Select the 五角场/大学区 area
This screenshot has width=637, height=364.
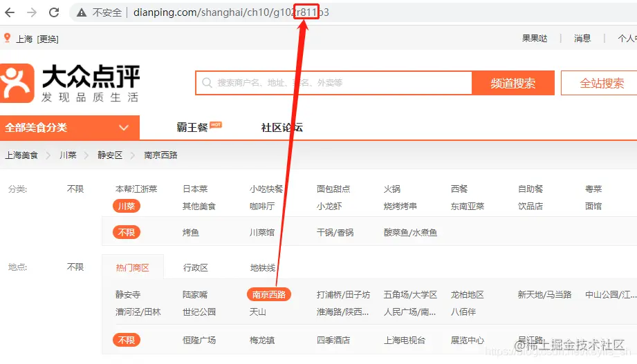pos(410,295)
